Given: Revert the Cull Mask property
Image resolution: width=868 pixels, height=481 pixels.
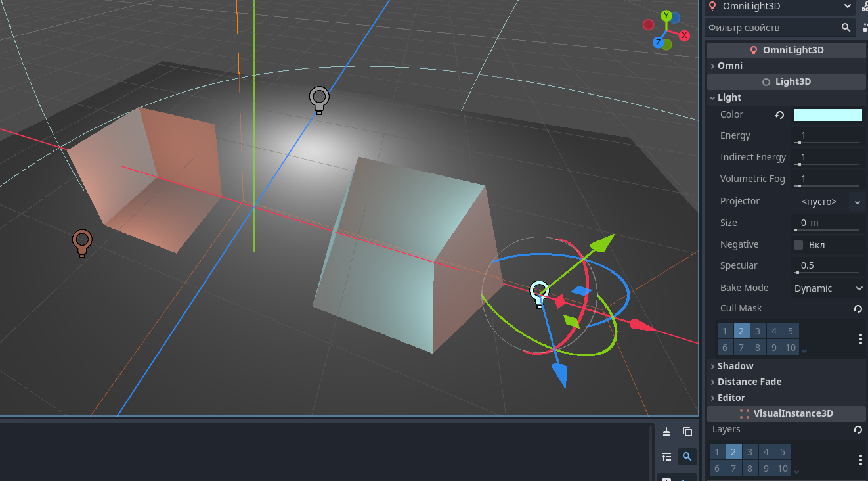Looking at the screenshot, I should coord(857,309).
